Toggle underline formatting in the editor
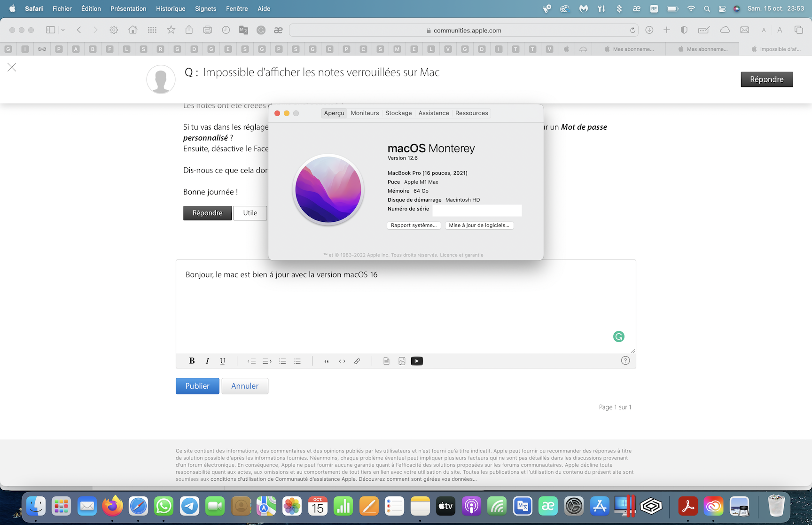 coord(223,361)
